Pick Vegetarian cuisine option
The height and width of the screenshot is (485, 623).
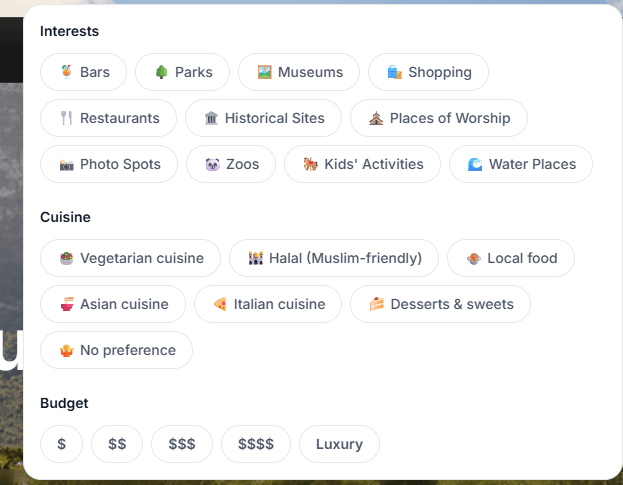130,258
